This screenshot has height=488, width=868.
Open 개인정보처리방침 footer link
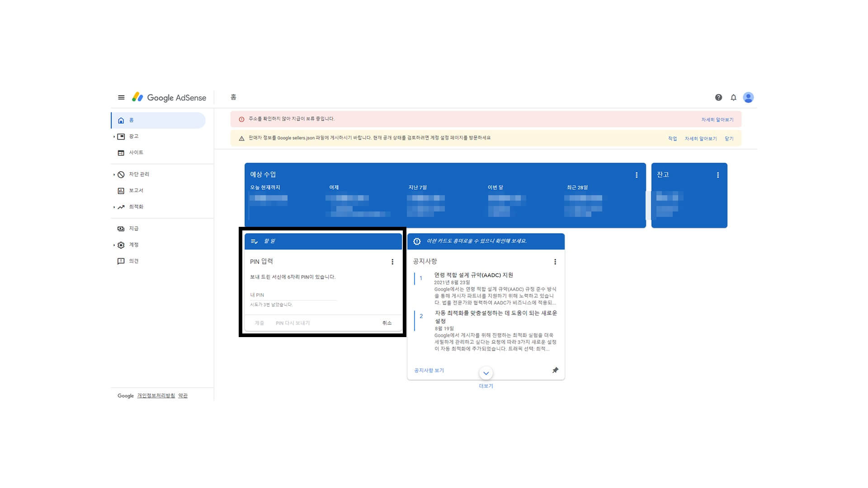156,396
